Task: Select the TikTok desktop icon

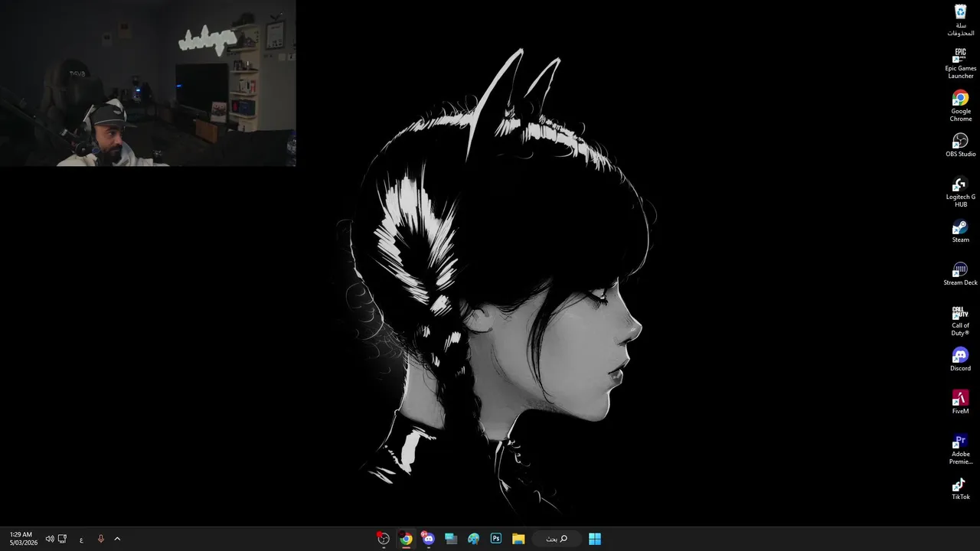Action: click(x=960, y=488)
